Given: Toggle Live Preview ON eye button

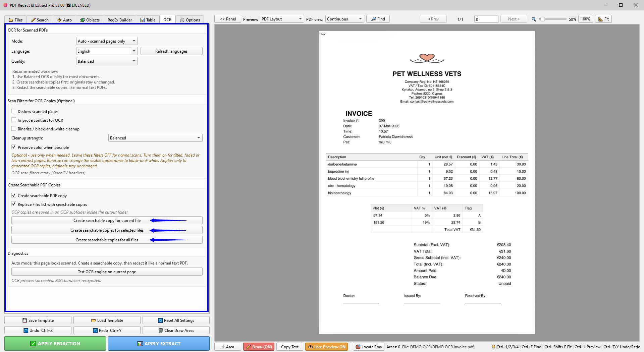Looking at the screenshot, I should point(327,347).
